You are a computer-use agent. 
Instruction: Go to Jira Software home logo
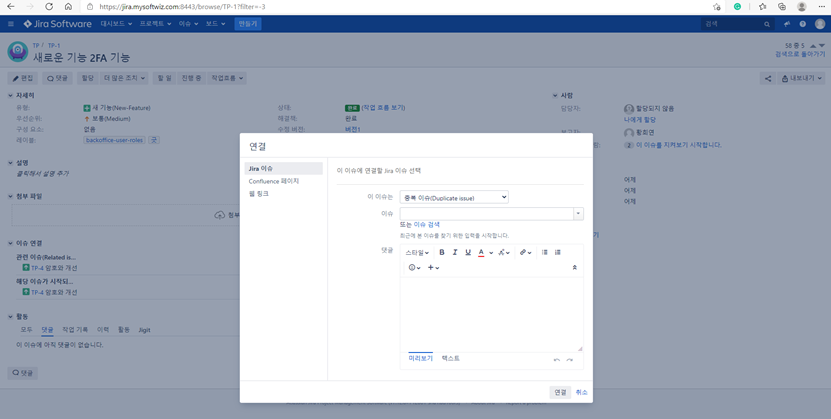coord(57,24)
